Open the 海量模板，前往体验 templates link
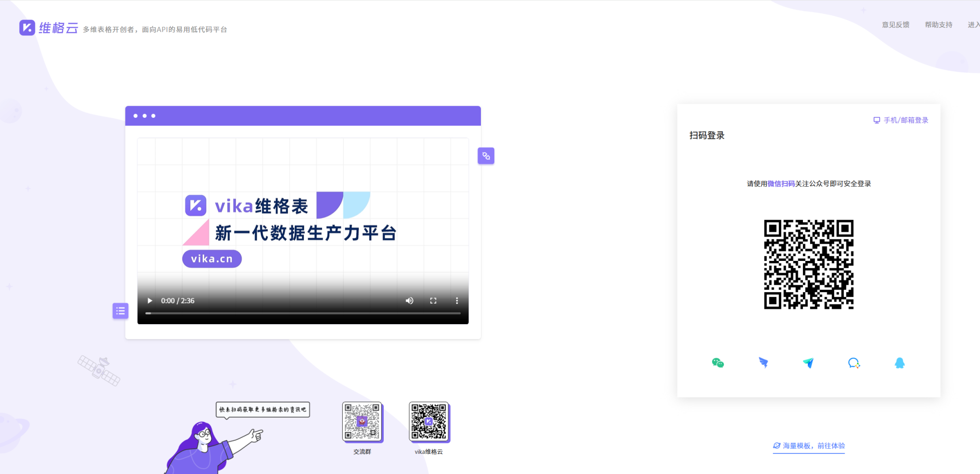 point(809,446)
